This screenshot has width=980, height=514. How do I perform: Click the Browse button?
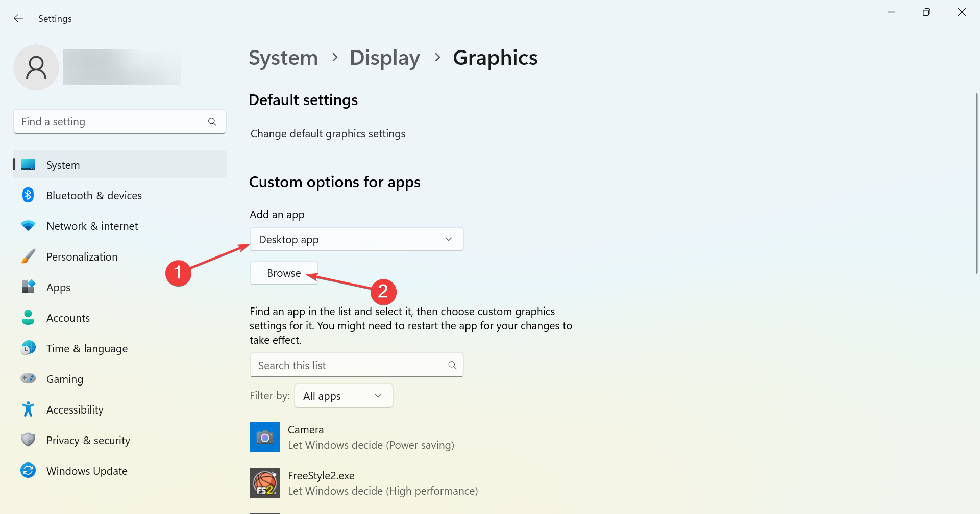pos(284,273)
